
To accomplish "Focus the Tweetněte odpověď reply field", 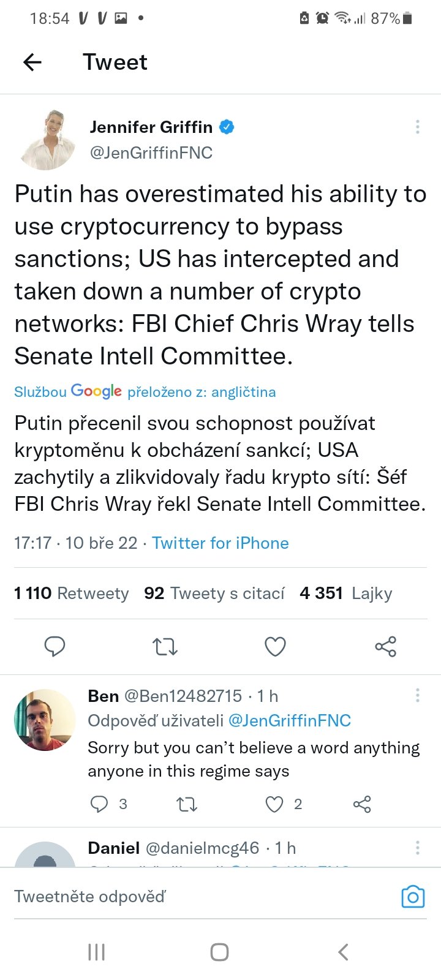I will 184,897.
